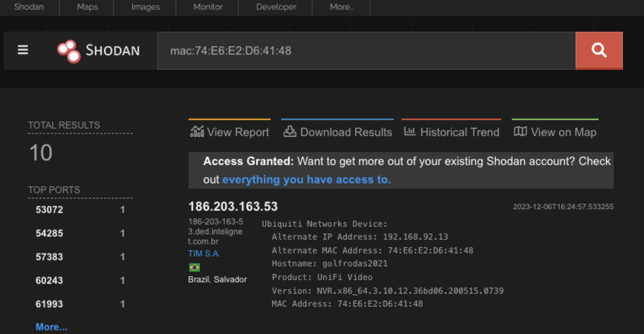Open the Maps menu item

coord(87,7)
